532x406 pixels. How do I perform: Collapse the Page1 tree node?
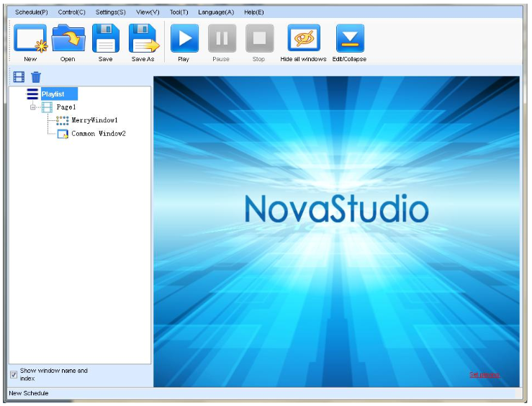click(x=33, y=107)
